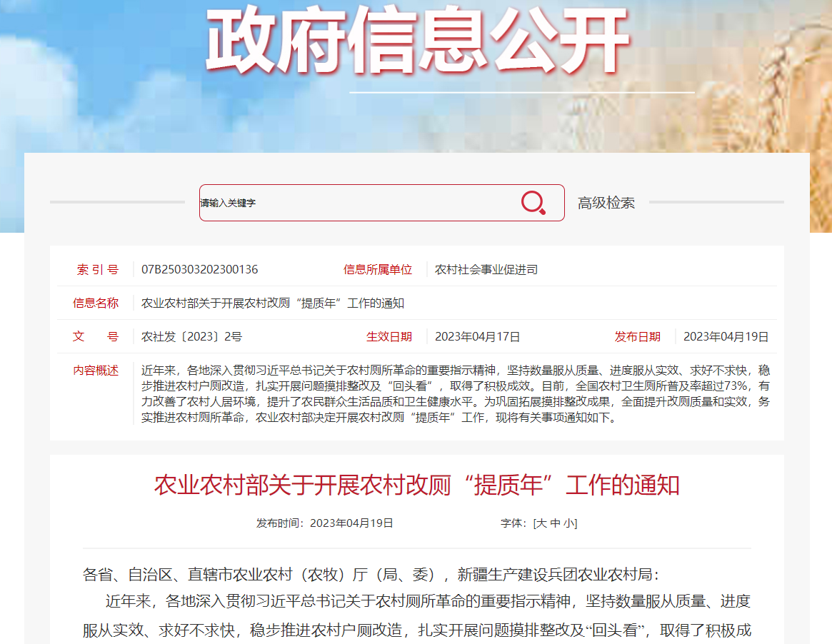Focus the keyword search input field
Viewport: 832px width, 644px height.
point(357,203)
